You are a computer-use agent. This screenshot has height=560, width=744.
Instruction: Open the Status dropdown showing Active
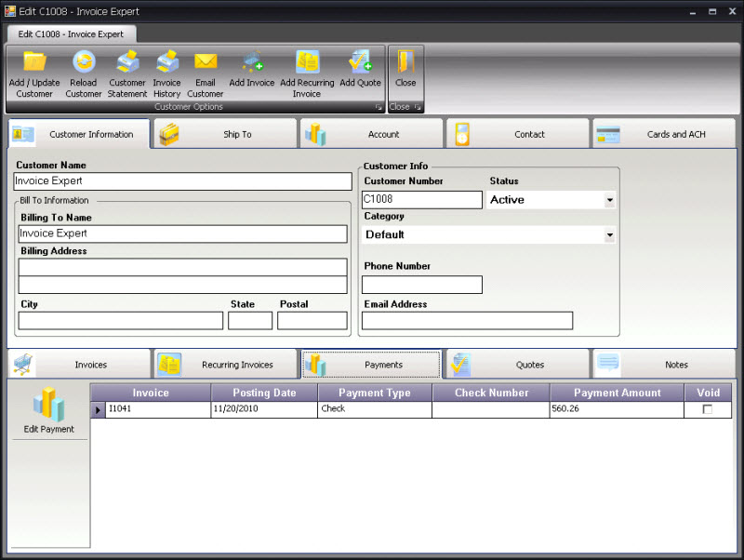pyautogui.click(x=610, y=200)
